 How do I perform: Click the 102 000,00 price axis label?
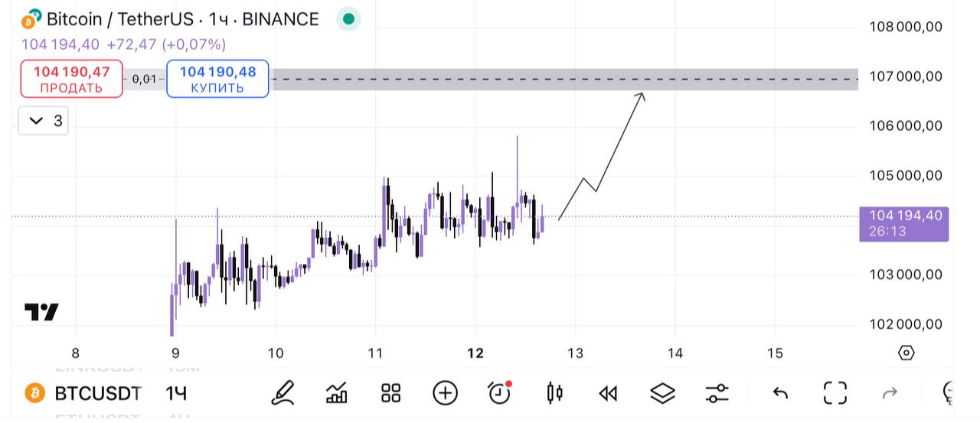[x=906, y=324]
